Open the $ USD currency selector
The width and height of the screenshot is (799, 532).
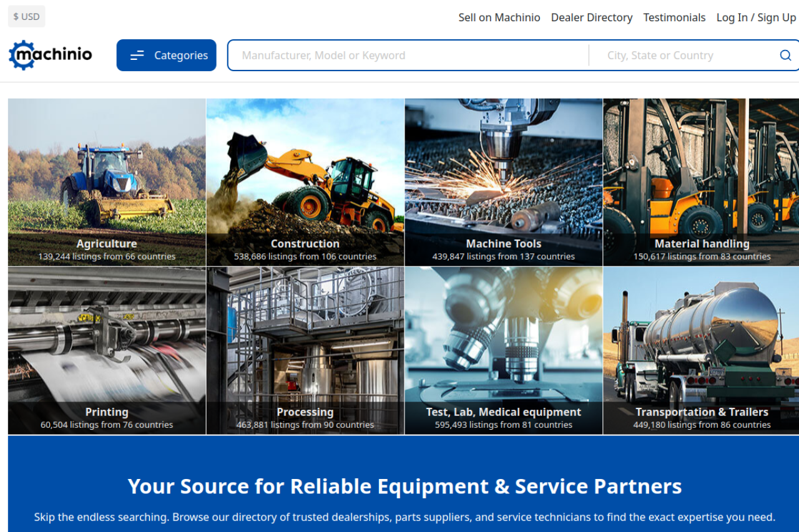click(x=26, y=17)
